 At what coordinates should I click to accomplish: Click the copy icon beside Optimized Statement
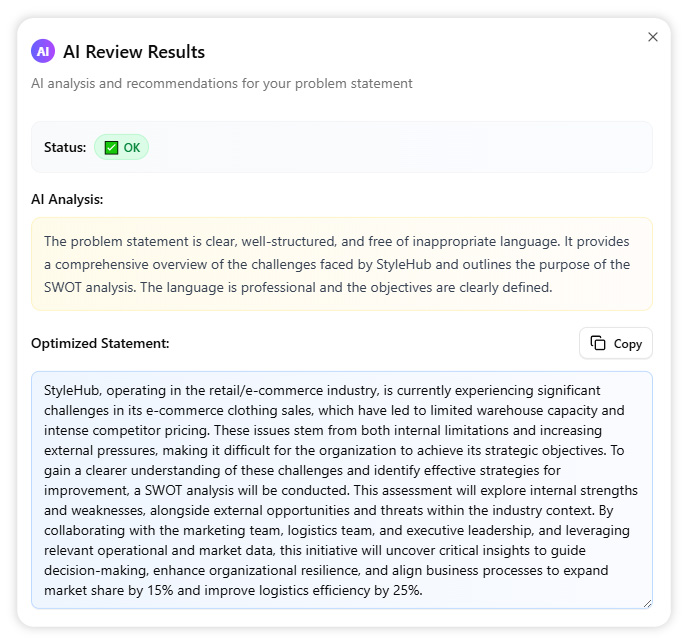[598, 343]
